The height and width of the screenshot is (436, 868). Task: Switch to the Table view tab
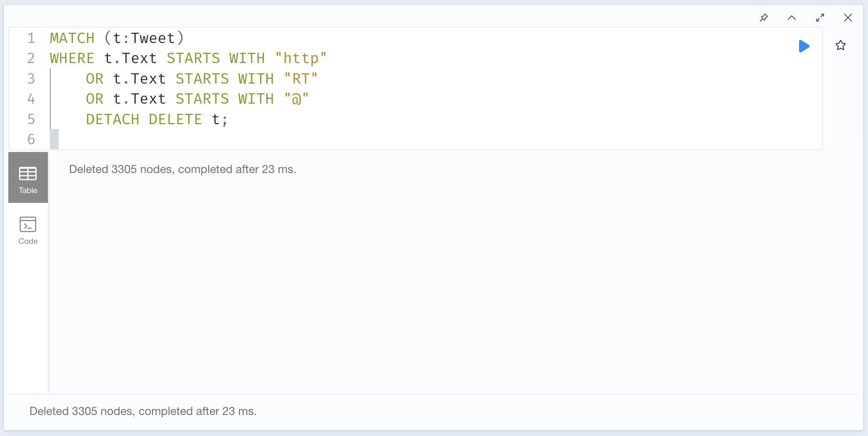click(28, 177)
